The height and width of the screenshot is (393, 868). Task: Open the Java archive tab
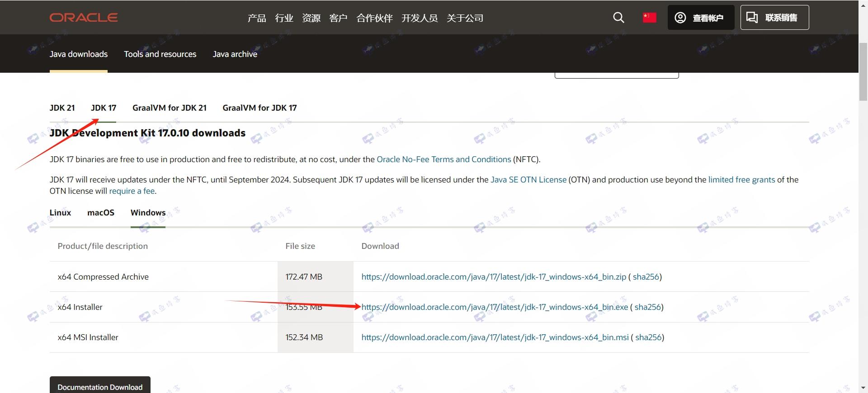coord(235,54)
